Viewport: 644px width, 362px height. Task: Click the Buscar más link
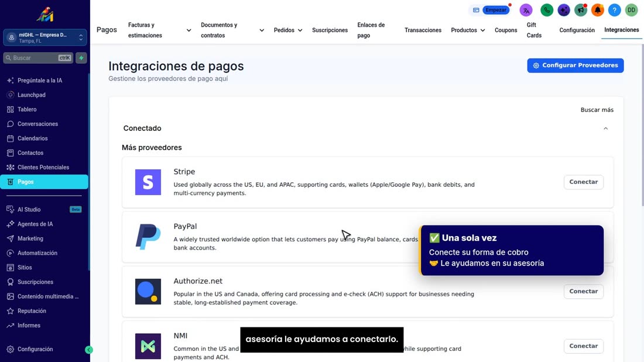[x=597, y=110]
